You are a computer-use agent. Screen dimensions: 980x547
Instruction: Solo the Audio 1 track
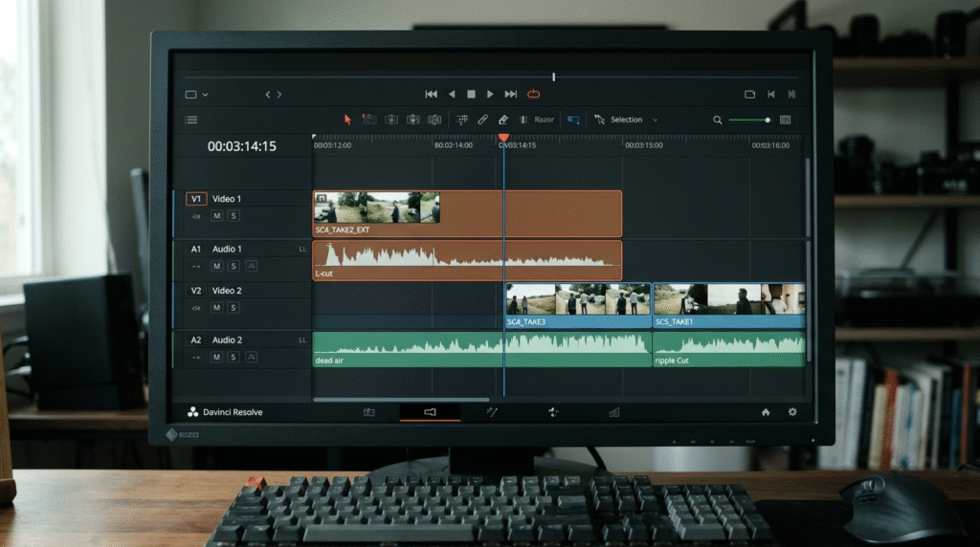(234, 266)
